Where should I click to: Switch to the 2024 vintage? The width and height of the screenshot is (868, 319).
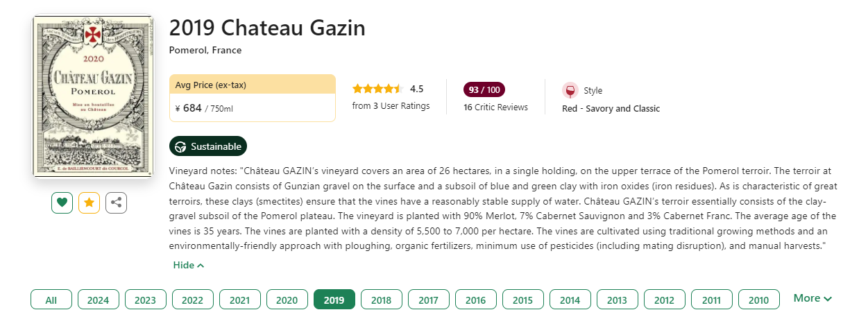click(x=99, y=300)
